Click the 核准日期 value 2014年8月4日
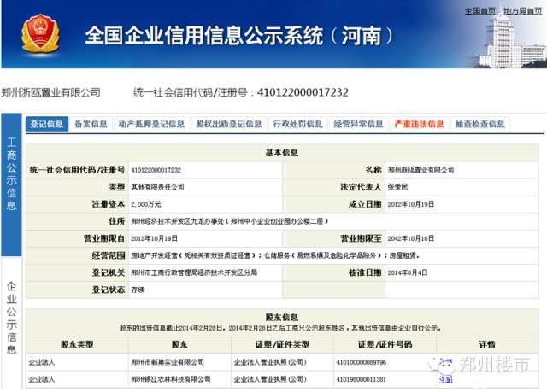This screenshot has height=392, width=547. 408,272
